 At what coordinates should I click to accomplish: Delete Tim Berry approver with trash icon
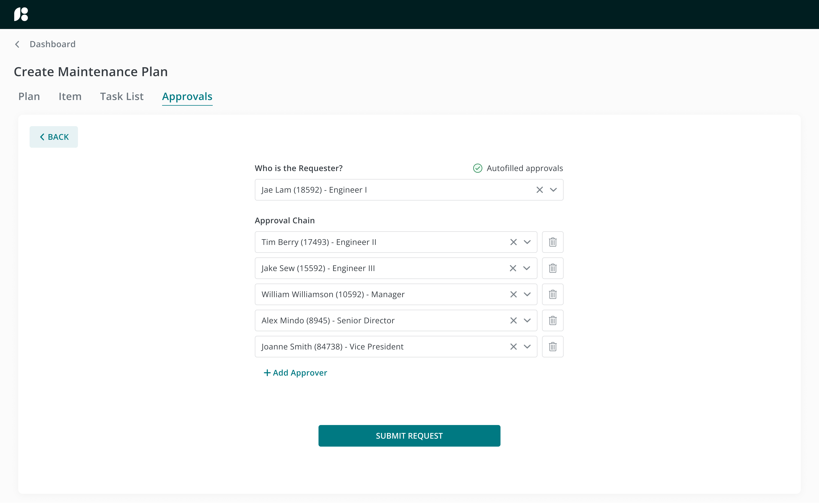click(x=552, y=242)
